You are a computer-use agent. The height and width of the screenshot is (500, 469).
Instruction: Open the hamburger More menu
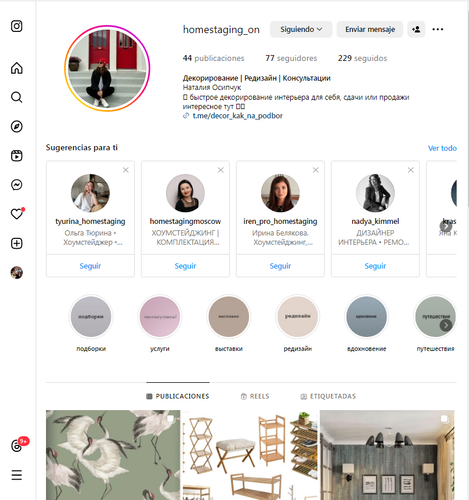click(x=17, y=475)
